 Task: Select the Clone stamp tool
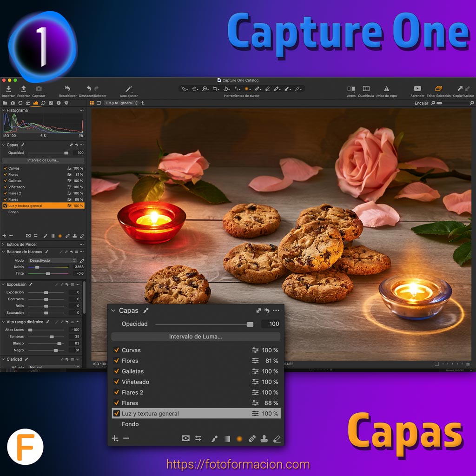(x=264, y=438)
